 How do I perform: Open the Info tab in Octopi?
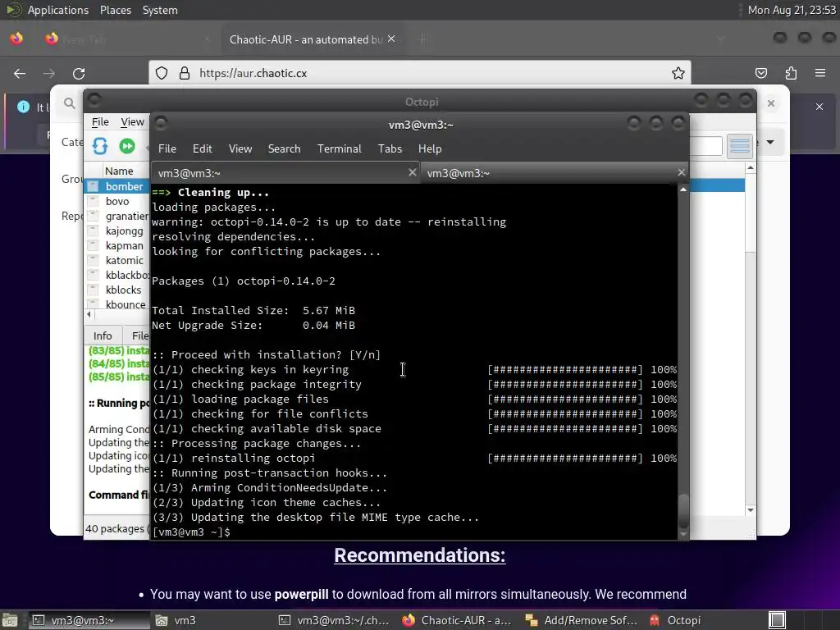click(103, 336)
